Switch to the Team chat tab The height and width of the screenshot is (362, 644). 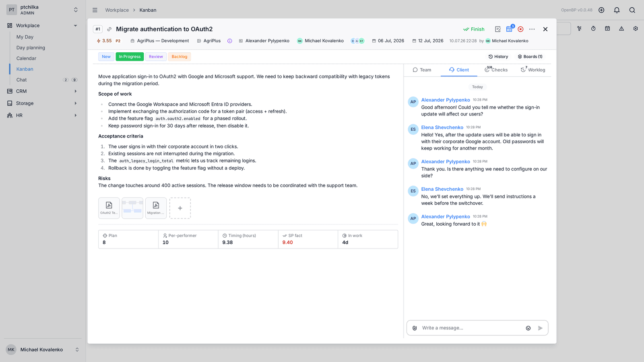[422, 70]
